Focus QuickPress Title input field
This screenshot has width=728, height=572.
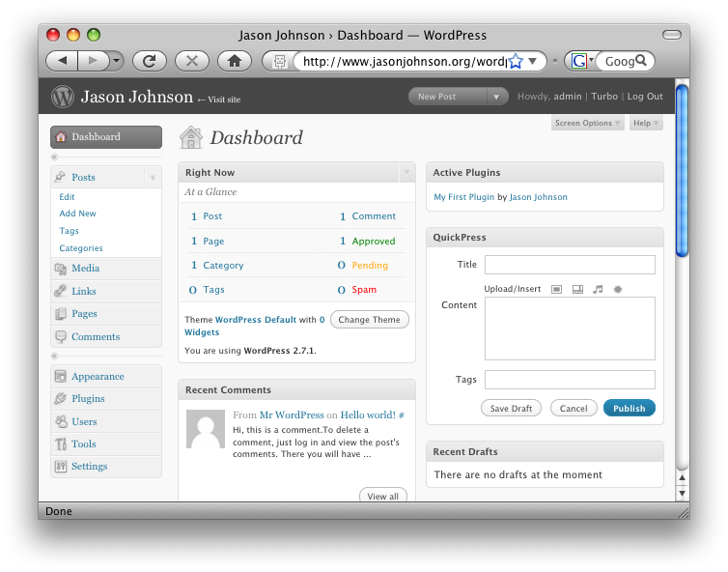tap(570, 265)
